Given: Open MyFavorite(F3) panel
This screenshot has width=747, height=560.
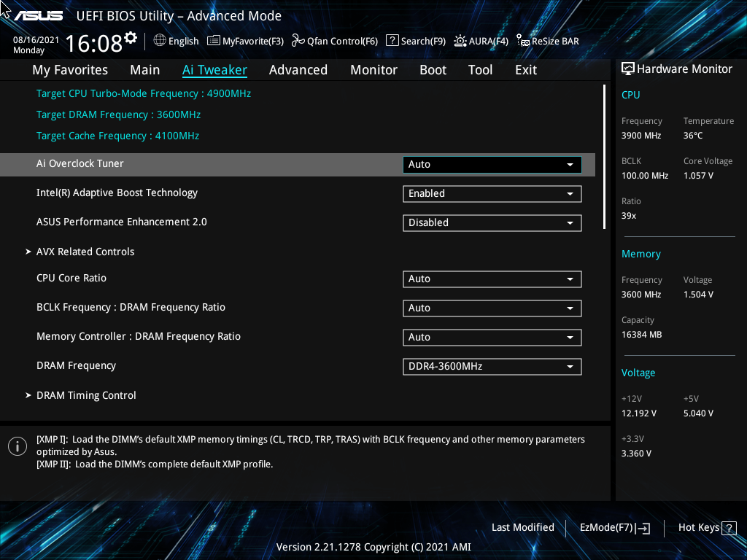Looking at the screenshot, I should (x=245, y=41).
